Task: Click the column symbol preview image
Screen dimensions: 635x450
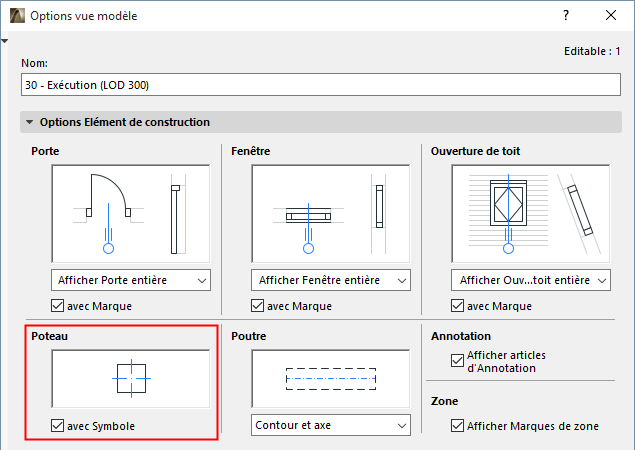Action: 130,380
